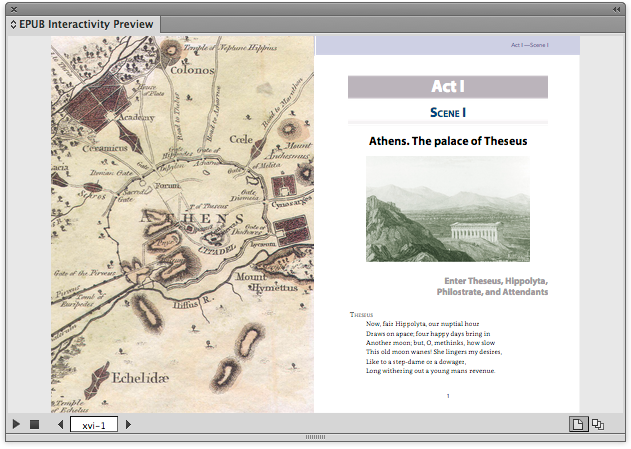The height and width of the screenshot is (449, 631).
Task: Click the Theseus speaker label
Action: (361, 314)
